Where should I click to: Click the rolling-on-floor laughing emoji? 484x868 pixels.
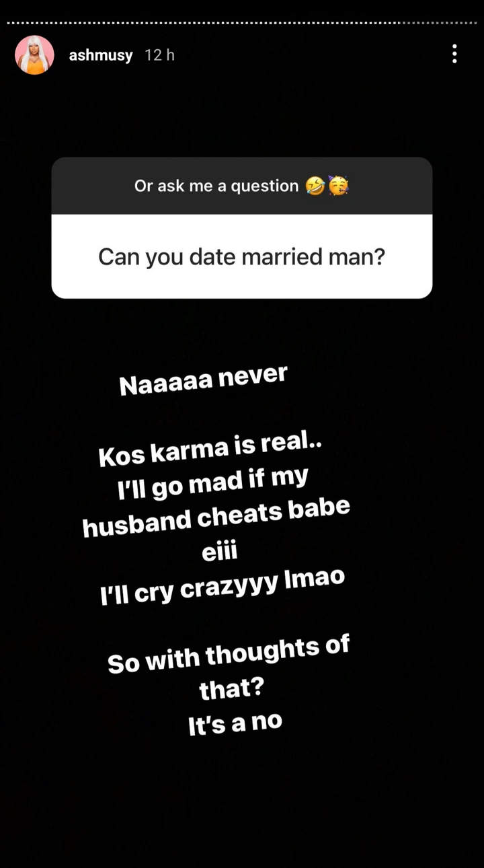pyautogui.click(x=315, y=186)
